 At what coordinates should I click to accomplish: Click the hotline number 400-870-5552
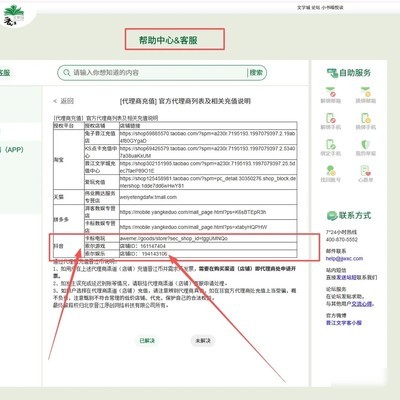click(x=342, y=239)
